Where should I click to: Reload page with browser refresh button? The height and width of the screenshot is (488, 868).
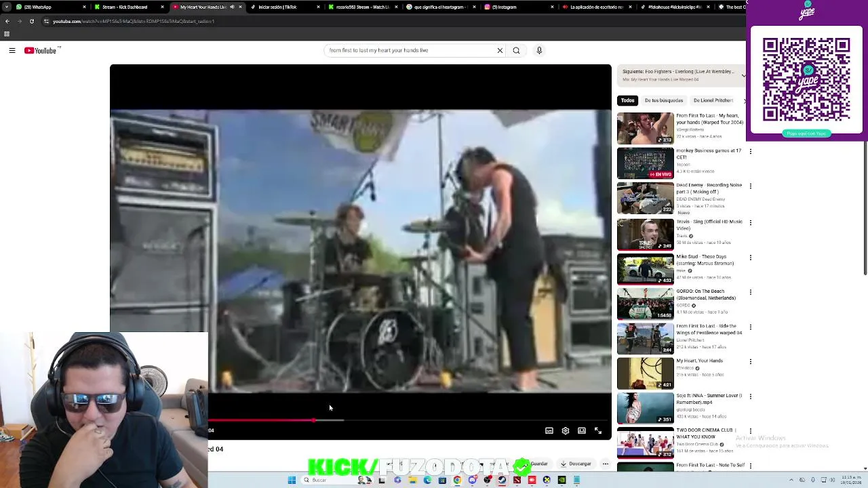31,21
